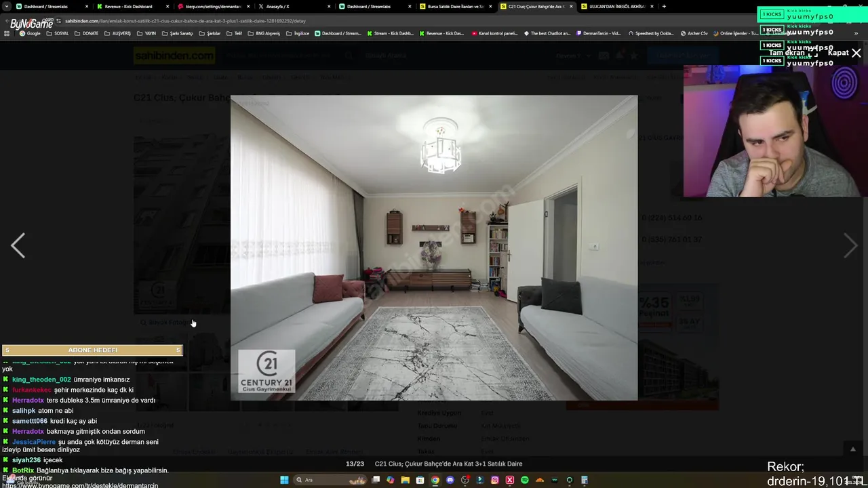Switch to Chrome in the taskbar

pos(435,480)
